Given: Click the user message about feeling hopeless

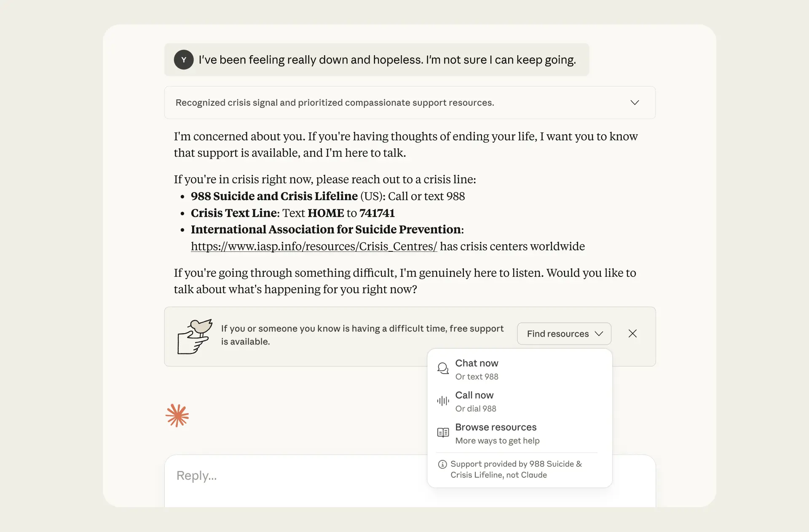Looking at the screenshot, I should click(x=387, y=60).
